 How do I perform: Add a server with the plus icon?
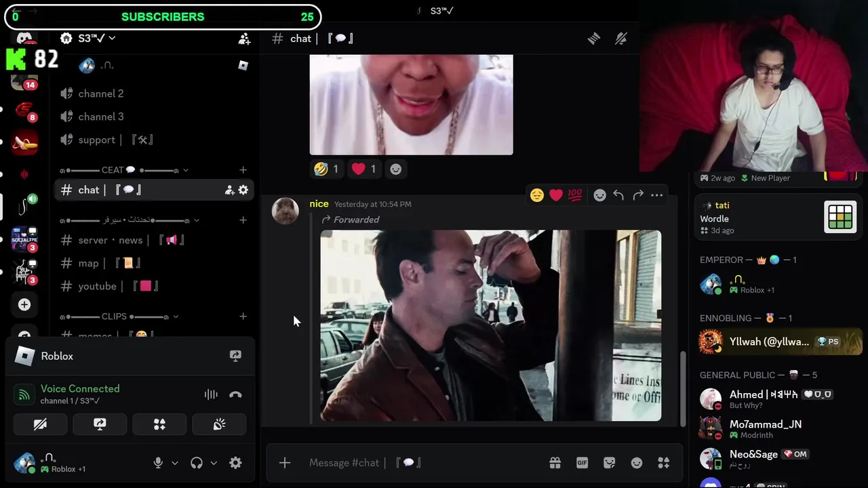[x=24, y=305]
